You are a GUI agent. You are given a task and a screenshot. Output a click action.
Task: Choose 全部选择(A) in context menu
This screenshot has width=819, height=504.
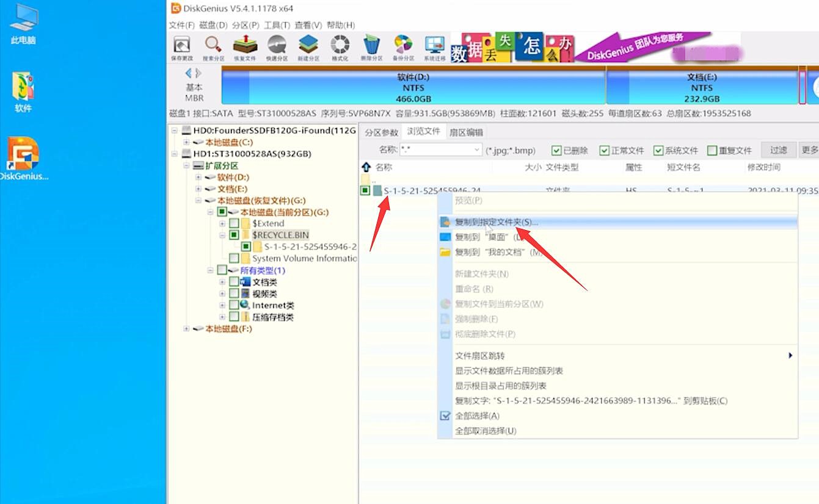point(617,416)
